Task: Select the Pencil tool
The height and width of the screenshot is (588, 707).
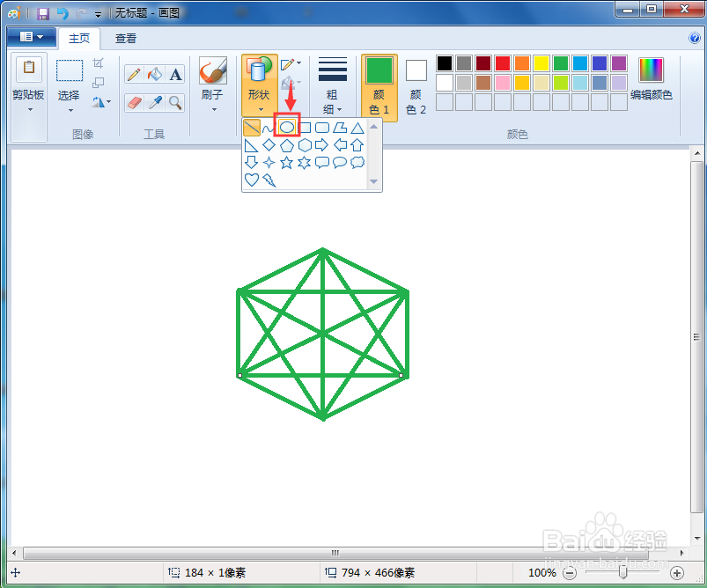Action: pyautogui.click(x=134, y=75)
